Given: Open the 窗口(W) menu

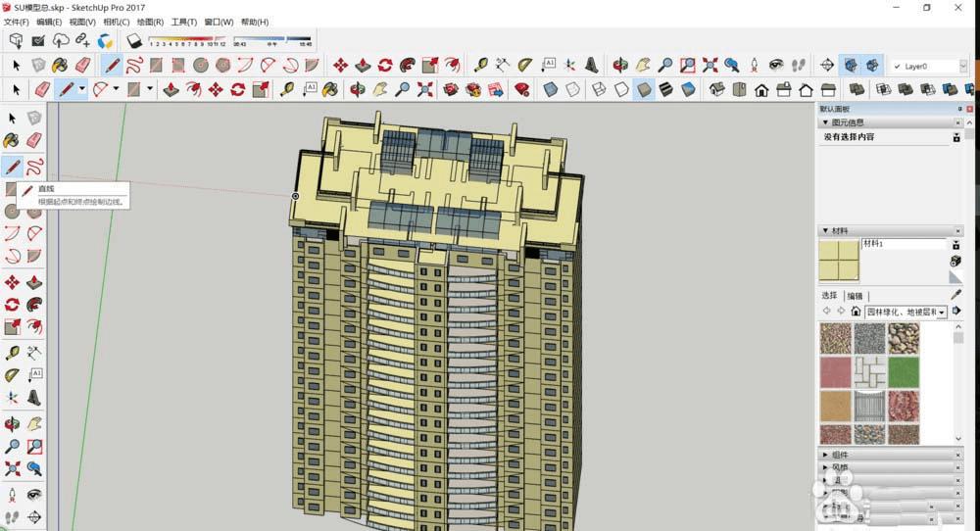Looking at the screenshot, I should (219, 22).
